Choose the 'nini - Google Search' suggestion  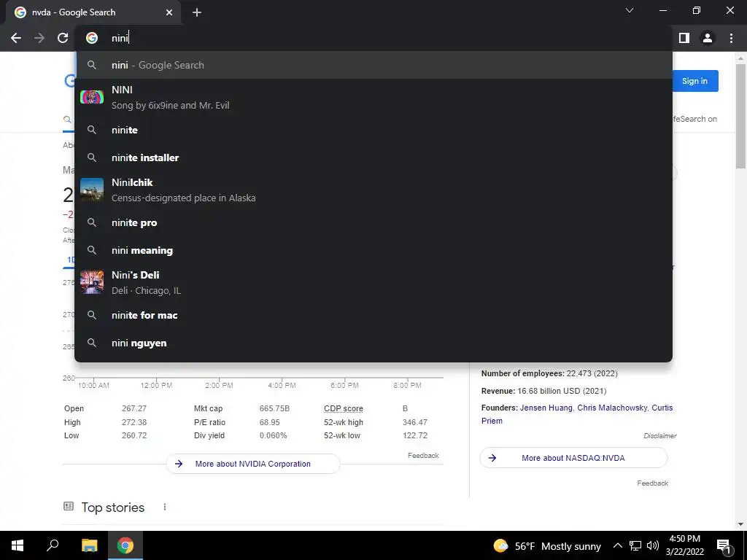(373, 65)
